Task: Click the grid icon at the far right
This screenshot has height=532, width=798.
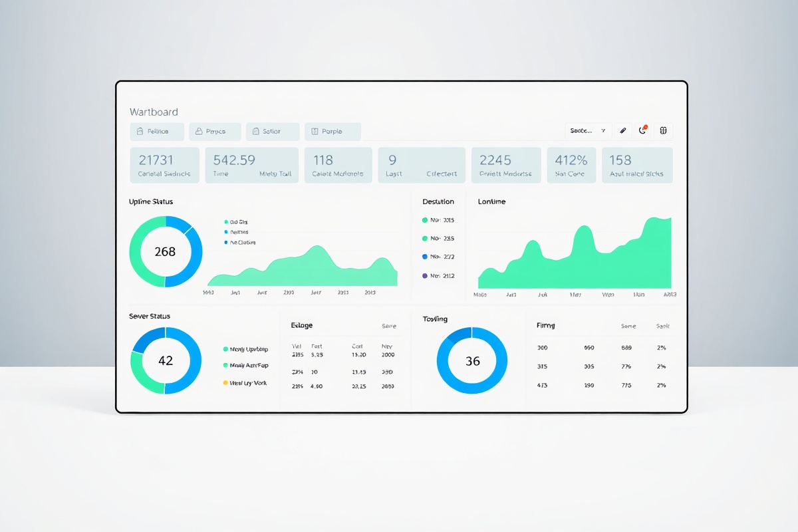Action: coord(663,131)
